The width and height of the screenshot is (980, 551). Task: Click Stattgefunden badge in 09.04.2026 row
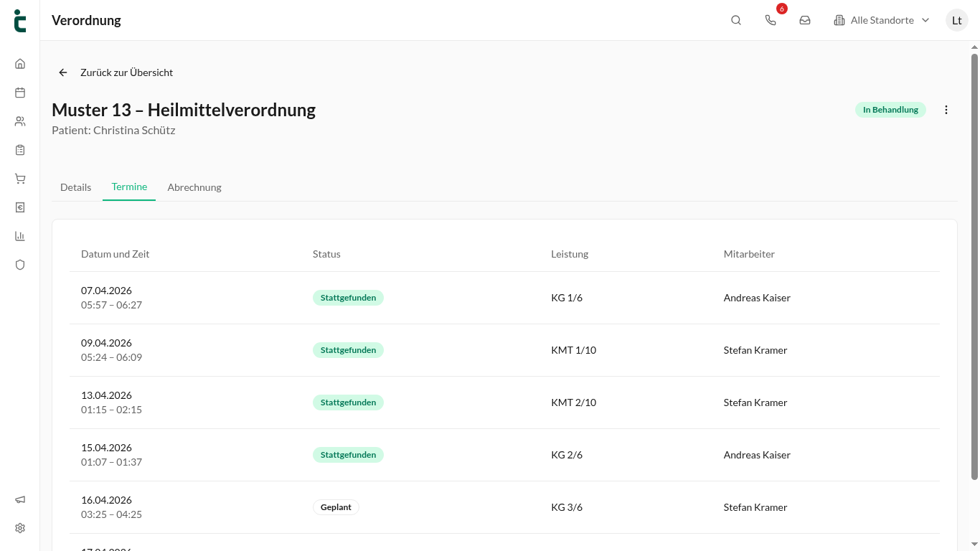point(348,350)
